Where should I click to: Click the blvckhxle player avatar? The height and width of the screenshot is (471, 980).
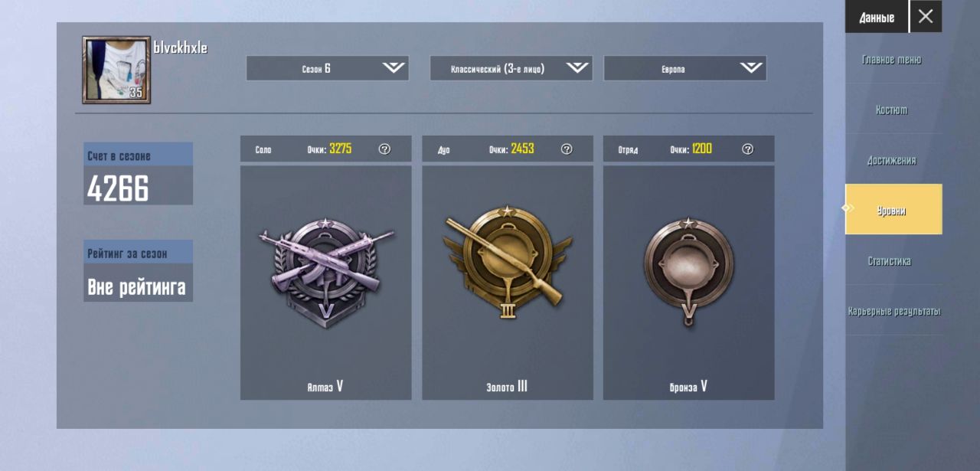click(x=116, y=70)
